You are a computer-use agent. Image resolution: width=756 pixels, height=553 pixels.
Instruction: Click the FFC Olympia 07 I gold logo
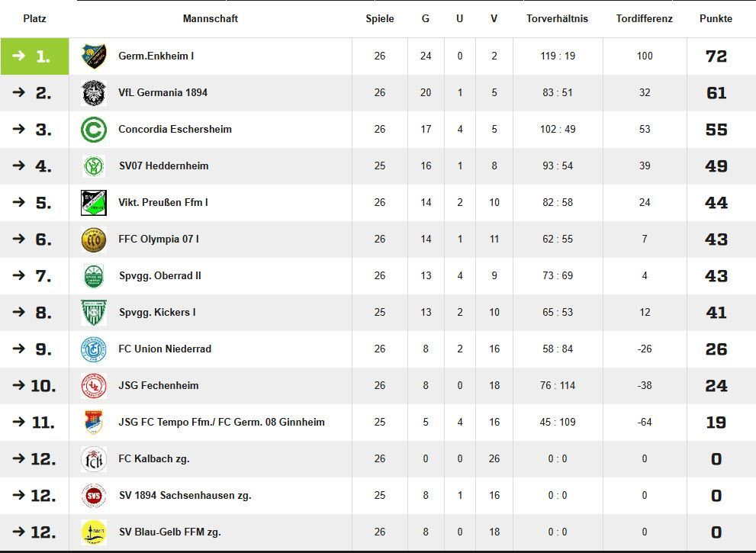point(94,239)
